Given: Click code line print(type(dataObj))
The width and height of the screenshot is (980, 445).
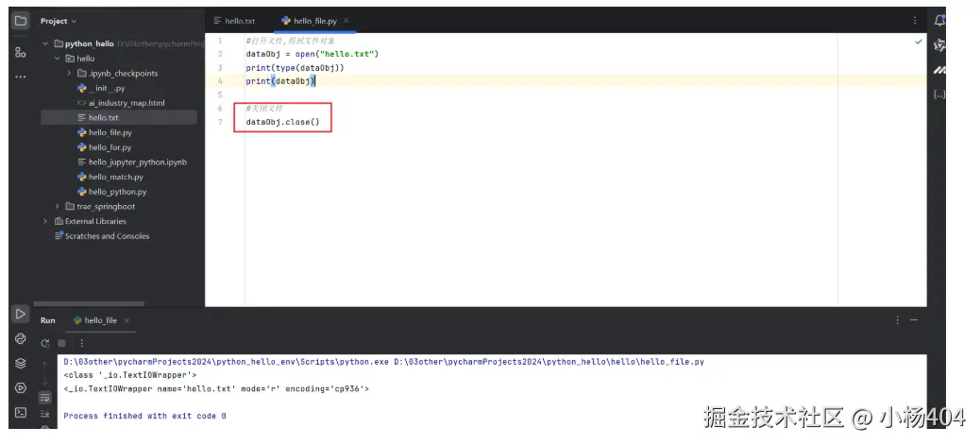Looking at the screenshot, I should pyautogui.click(x=295, y=68).
